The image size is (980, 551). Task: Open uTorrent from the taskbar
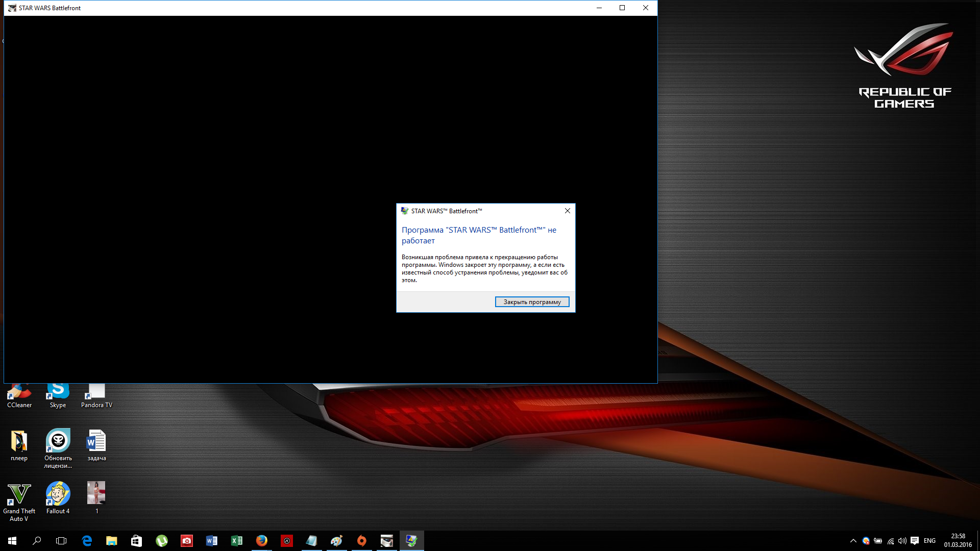point(162,541)
